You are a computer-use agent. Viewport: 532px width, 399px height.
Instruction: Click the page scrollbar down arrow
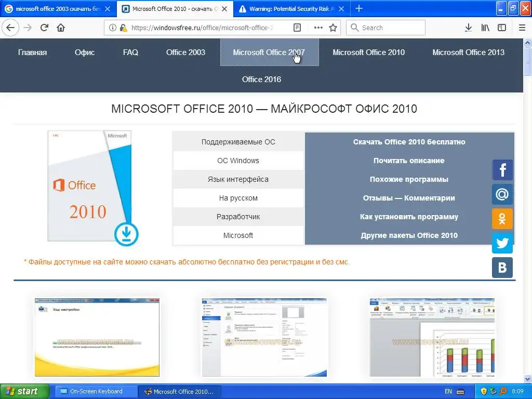(x=527, y=379)
